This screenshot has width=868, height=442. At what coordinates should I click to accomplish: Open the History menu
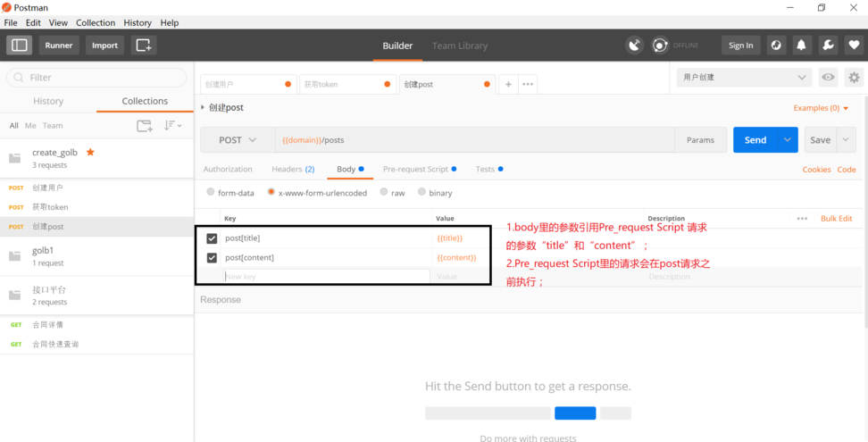point(138,22)
